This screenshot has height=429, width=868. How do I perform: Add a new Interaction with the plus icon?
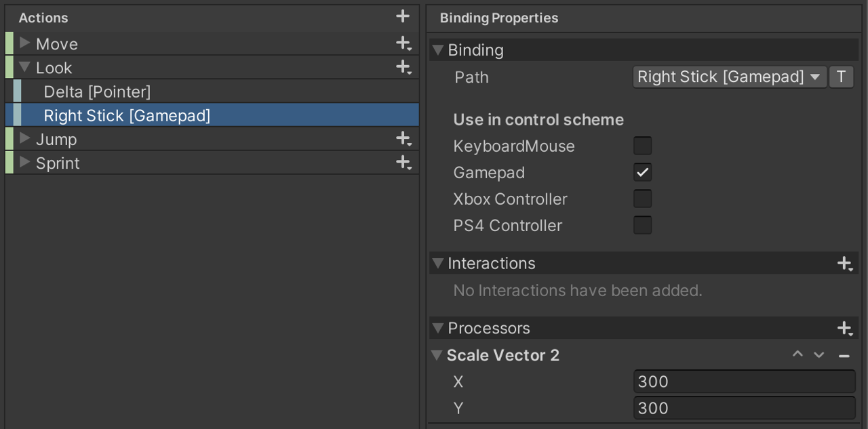point(845,263)
